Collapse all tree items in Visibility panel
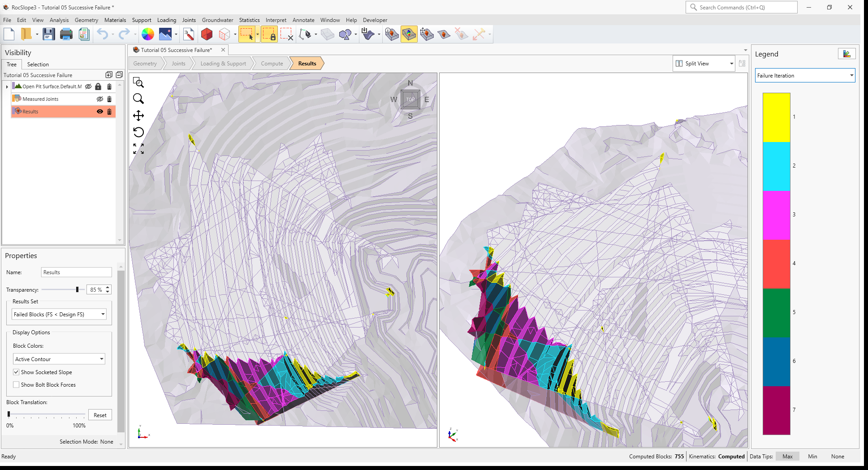868x470 pixels. click(x=119, y=75)
